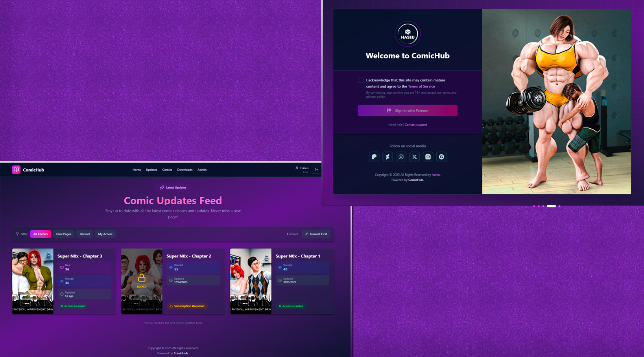The width and height of the screenshot is (644, 357).
Task: Open the Chapter 3 cover thumbnail
Action: (33, 281)
